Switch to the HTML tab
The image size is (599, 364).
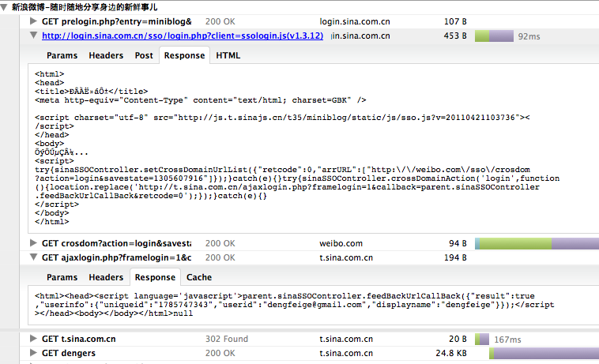(x=228, y=55)
